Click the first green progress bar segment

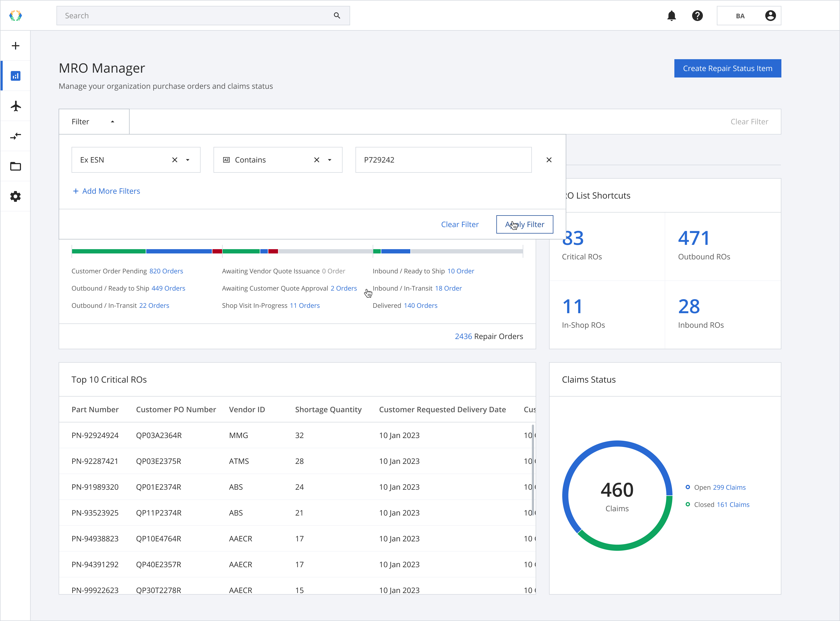pos(109,251)
